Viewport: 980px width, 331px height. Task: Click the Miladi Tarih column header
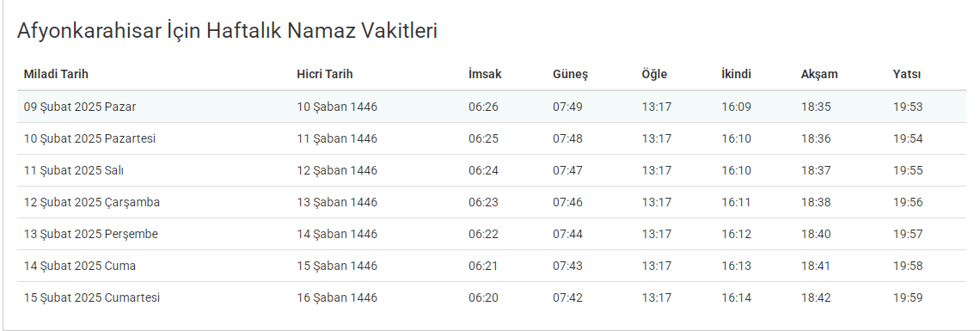56,74
